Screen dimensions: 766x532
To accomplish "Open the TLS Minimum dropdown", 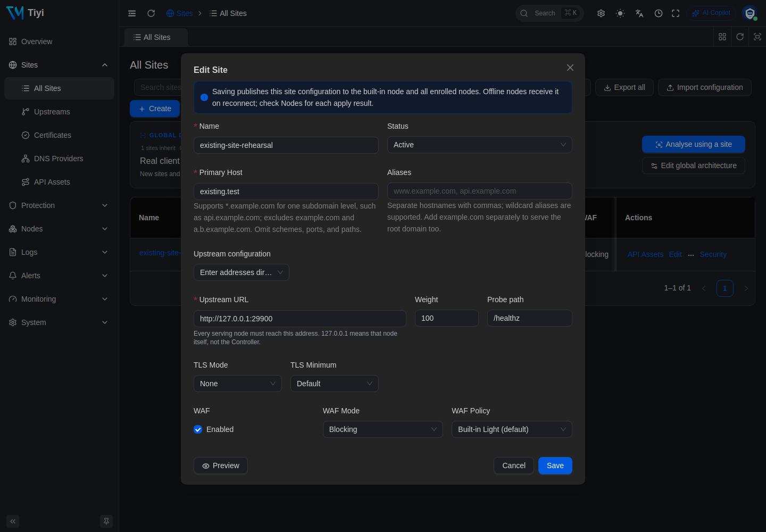I will 334,384.
